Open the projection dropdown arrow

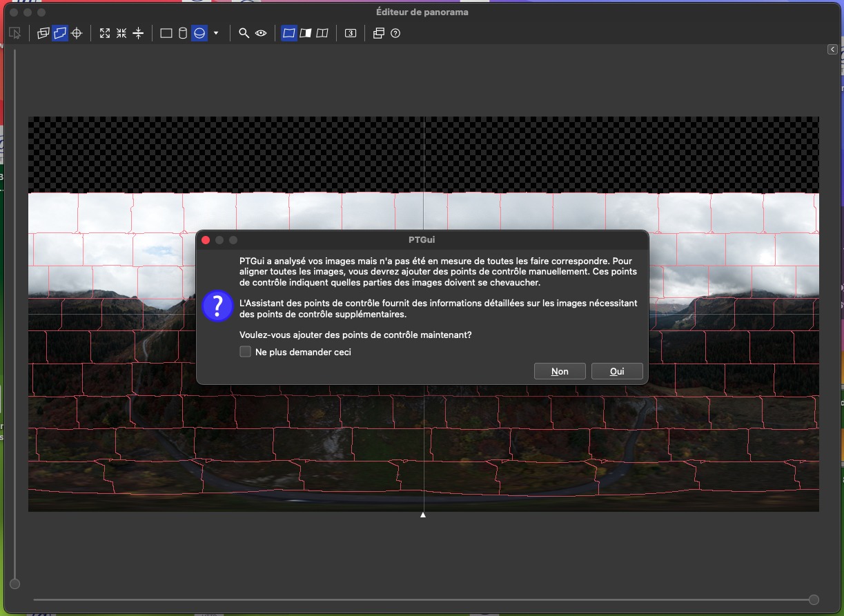point(216,33)
